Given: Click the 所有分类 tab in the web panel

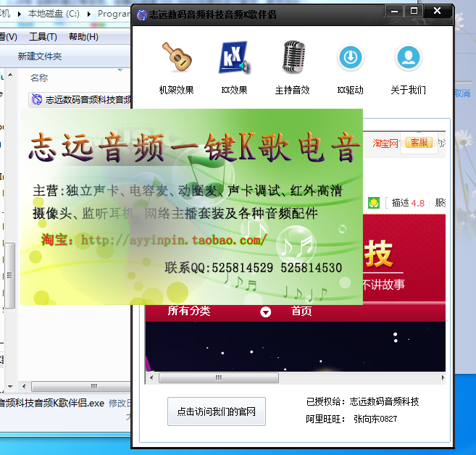Looking at the screenshot, I should click(x=189, y=311).
